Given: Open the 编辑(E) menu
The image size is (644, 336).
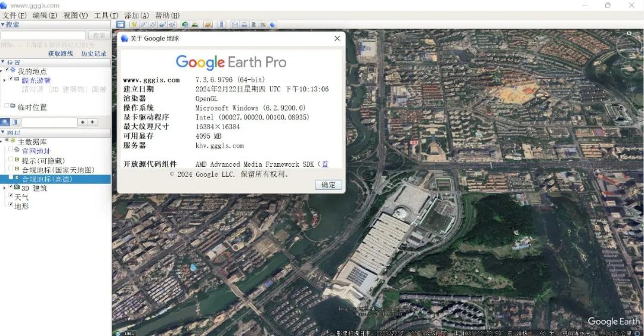Looking at the screenshot, I should pos(45,15).
